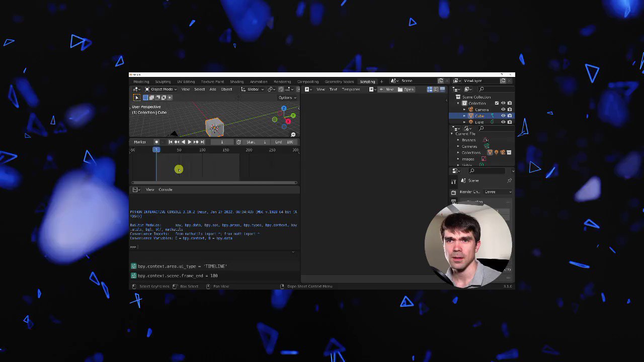Open the Add menu in the 3D viewport
The width and height of the screenshot is (644, 362).
[213, 89]
